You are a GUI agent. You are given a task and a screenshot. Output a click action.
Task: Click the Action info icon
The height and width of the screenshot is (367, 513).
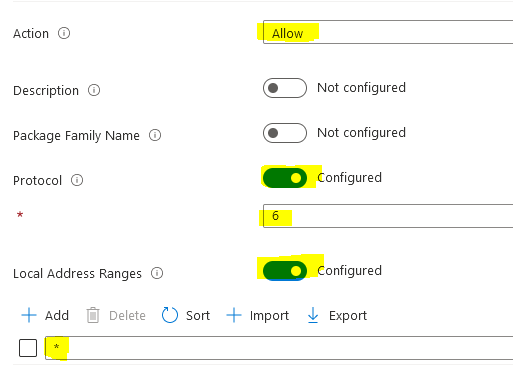[x=64, y=33]
